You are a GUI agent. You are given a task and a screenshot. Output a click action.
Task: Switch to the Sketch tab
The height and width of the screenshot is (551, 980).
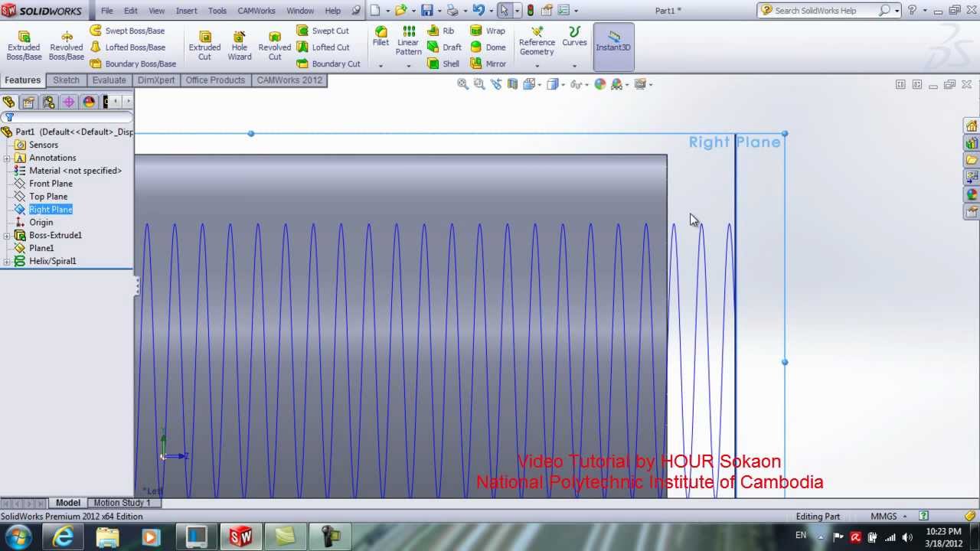(66, 80)
